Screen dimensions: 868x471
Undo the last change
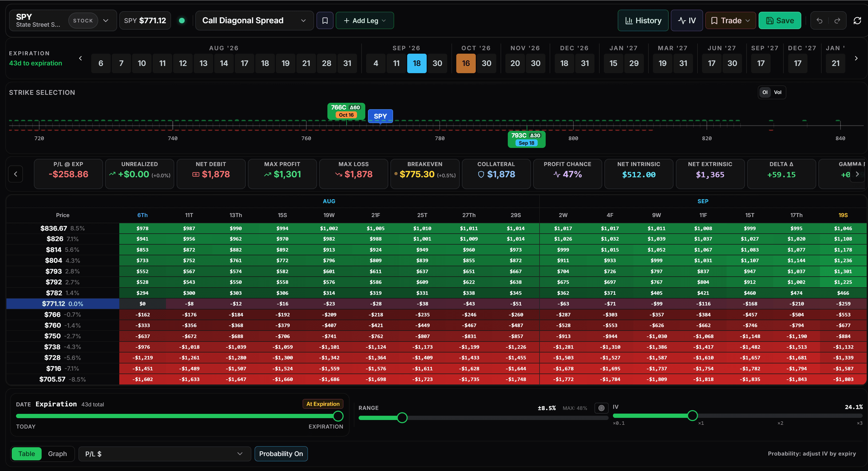(819, 21)
